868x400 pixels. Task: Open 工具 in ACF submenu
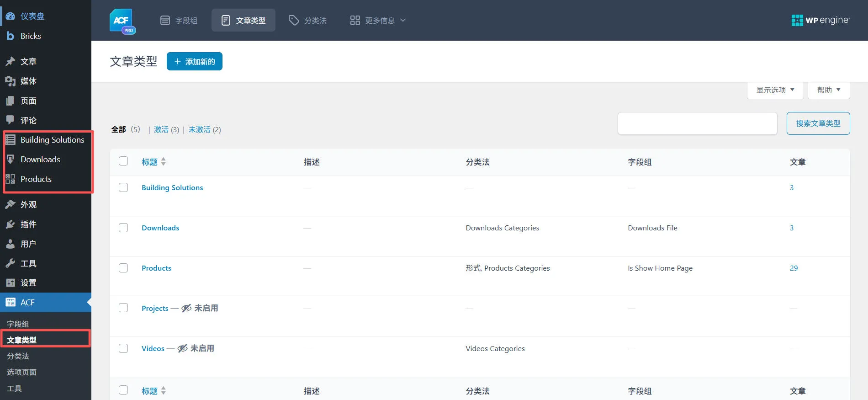[x=14, y=389]
